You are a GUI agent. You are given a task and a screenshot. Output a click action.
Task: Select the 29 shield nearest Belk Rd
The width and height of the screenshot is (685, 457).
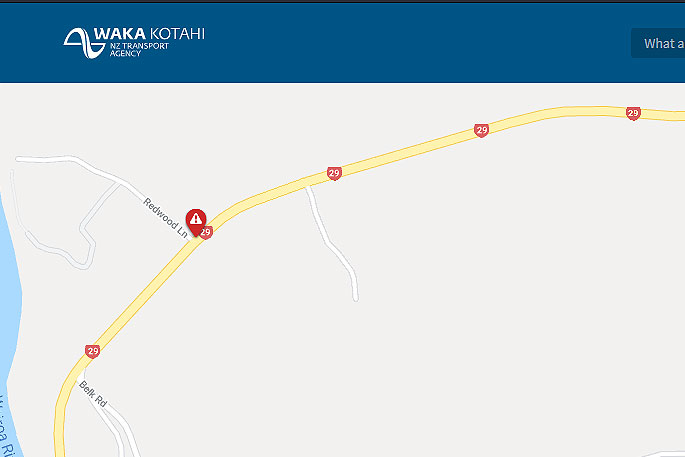(x=92, y=351)
